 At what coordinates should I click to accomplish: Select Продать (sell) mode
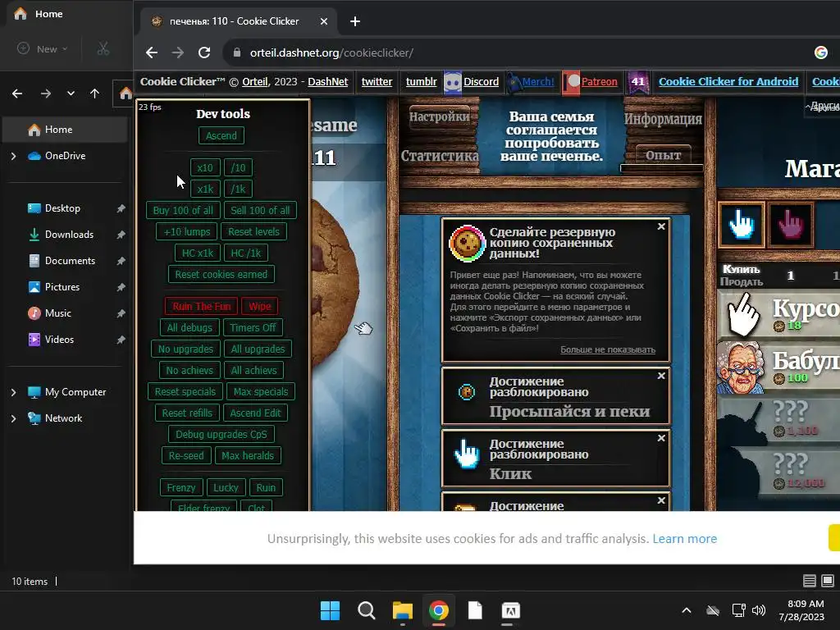click(x=741, y=282)
